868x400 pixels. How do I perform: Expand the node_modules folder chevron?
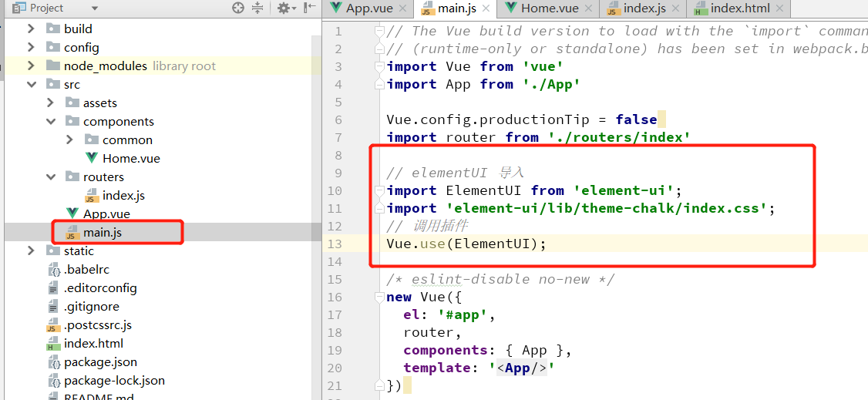point(32,66)
